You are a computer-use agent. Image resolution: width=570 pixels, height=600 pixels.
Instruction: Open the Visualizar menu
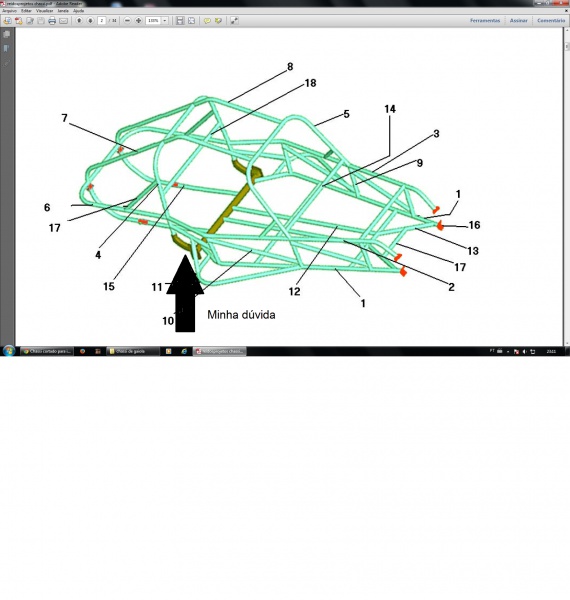(x=44, y=11)
